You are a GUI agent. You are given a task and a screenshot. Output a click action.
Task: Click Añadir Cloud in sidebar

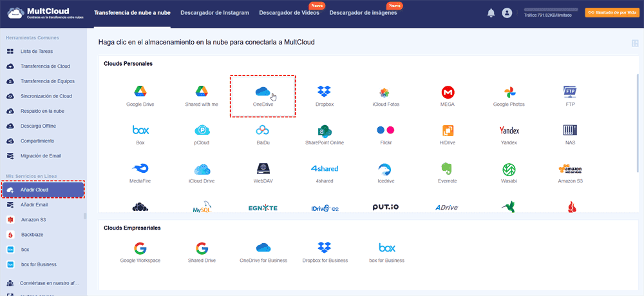tap(43, 190)
